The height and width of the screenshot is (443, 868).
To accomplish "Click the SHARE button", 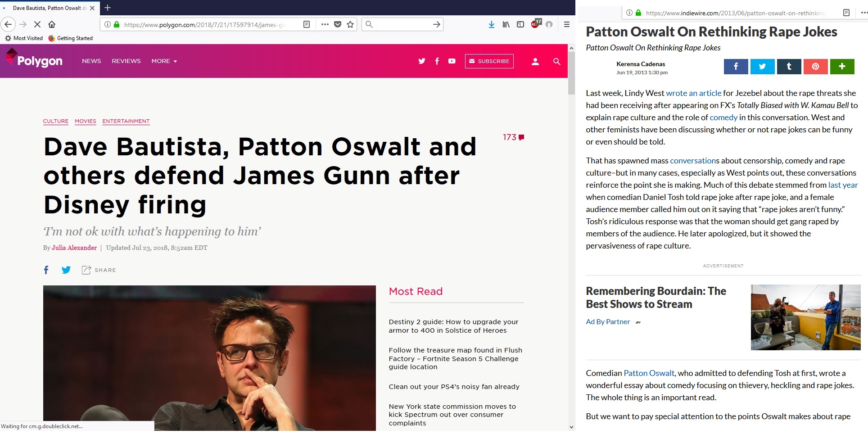I will click(99, 270).
